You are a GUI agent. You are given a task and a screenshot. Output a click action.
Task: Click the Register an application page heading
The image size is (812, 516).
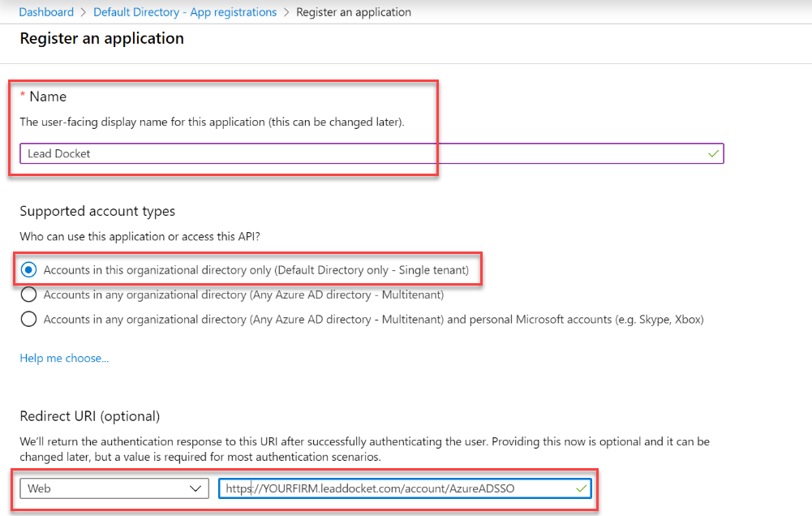[x=101, y=38]
